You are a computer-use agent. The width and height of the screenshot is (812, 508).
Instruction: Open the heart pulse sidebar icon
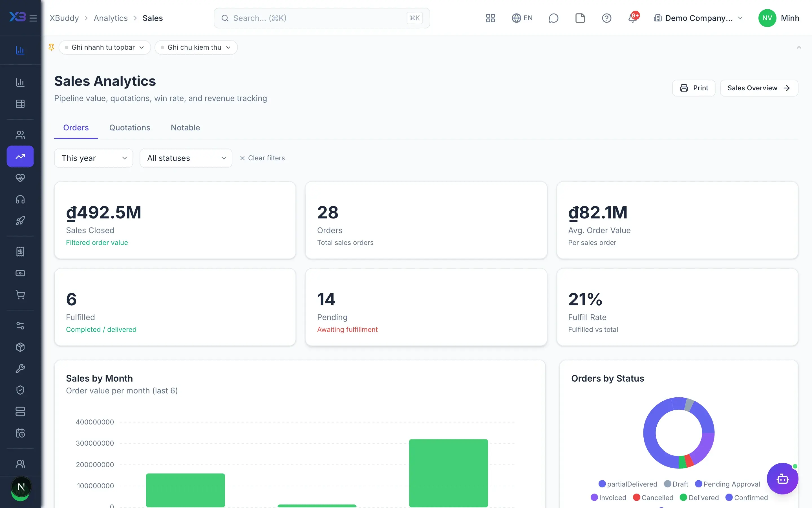tap(20, 178)
